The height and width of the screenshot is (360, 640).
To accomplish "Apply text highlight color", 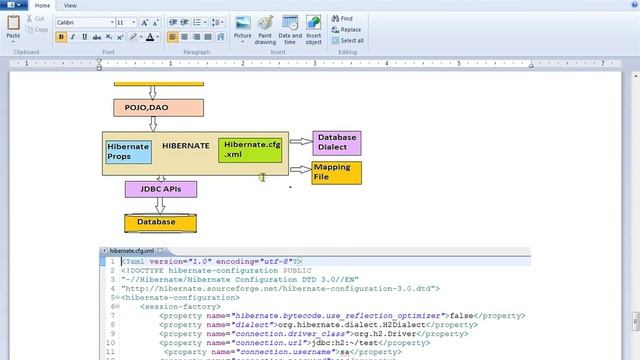I will [x=133, y=37].
